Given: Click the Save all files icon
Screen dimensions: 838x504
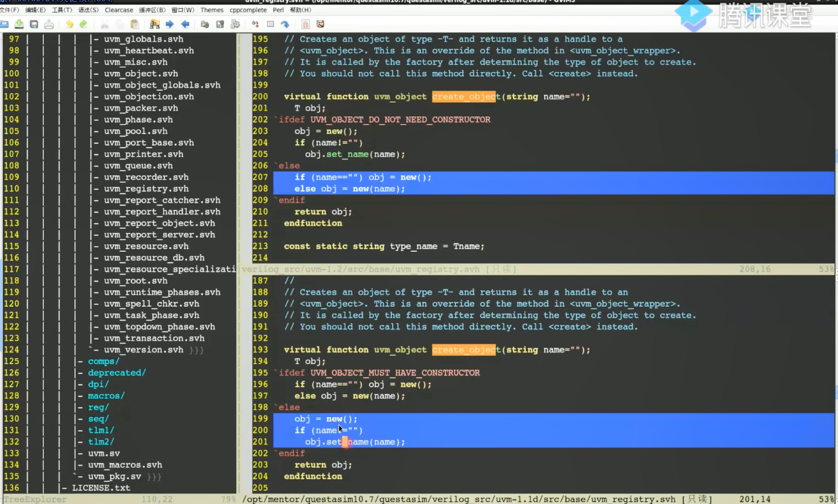Looking at the screenshot, I should (x=34, y=24).
